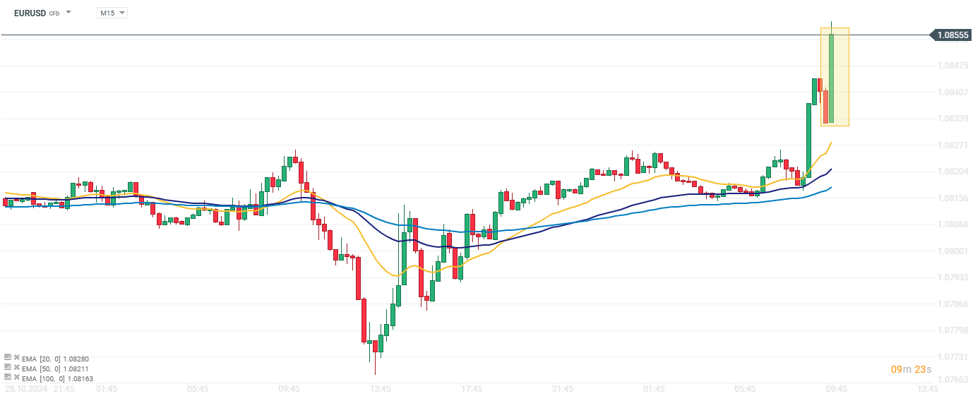Remove the EMA 100 indicator
This screenshot has width=980, height=401.
point(16,378)
